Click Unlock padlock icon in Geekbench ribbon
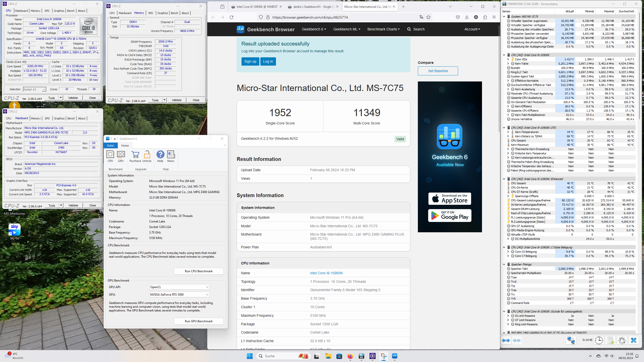This screenshot has width=644, height=362. pyautogui.click(x=147, y=156)
